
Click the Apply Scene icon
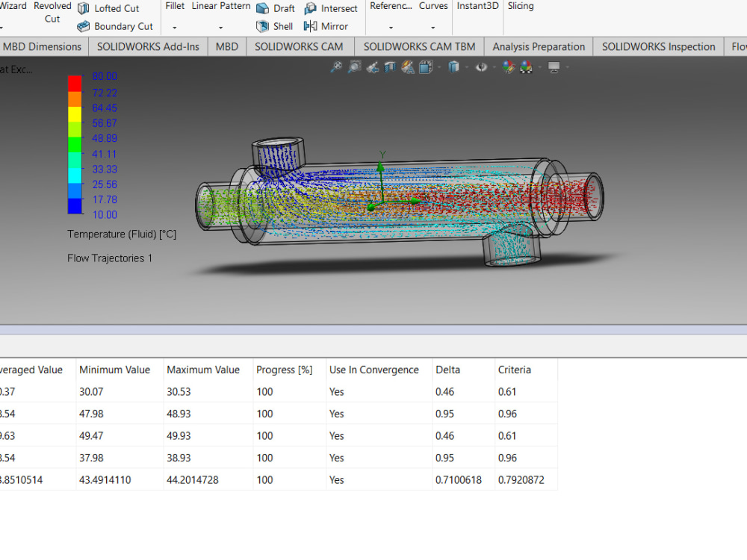[527, 67]
